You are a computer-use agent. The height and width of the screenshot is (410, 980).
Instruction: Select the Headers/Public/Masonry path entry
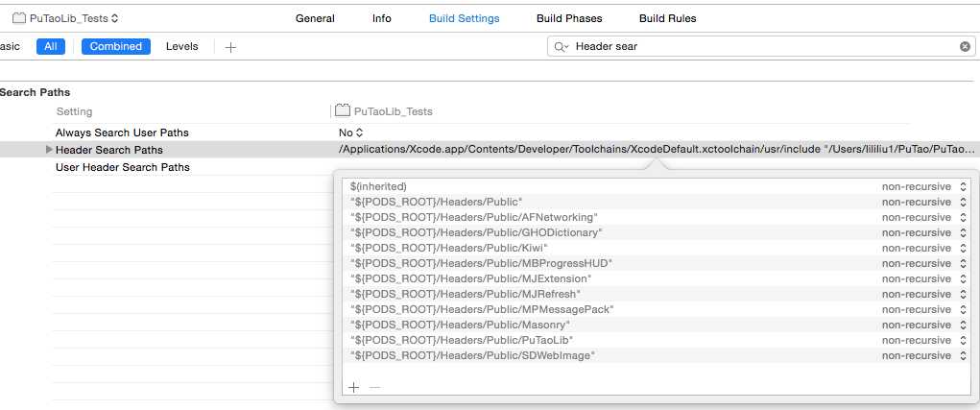[x=461, y=325]
